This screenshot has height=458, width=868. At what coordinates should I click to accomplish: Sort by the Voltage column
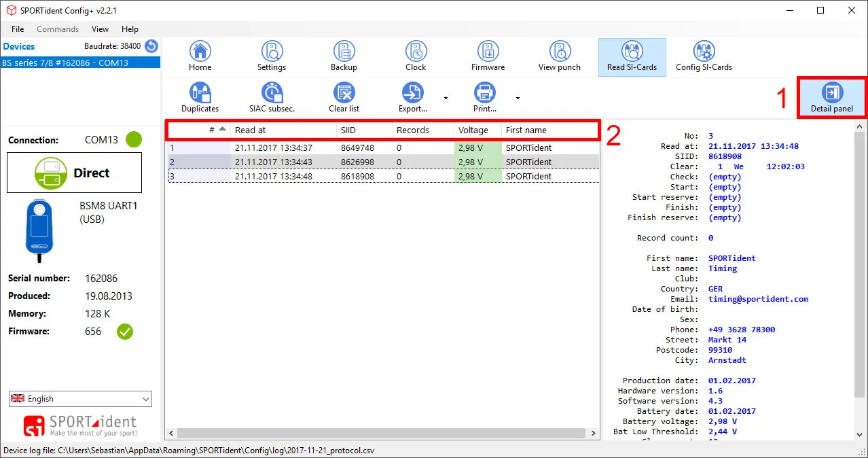pyautogui.click(x=478, y=130)
